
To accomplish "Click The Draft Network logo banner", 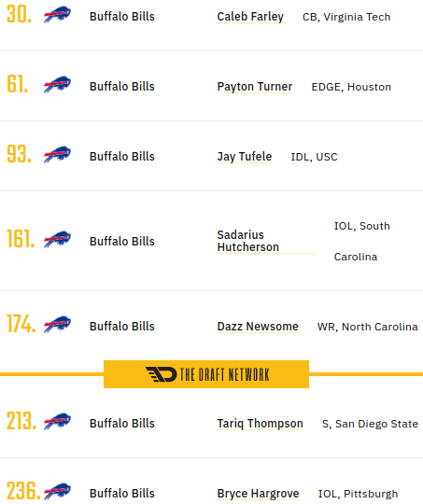I will click(206, 374).
